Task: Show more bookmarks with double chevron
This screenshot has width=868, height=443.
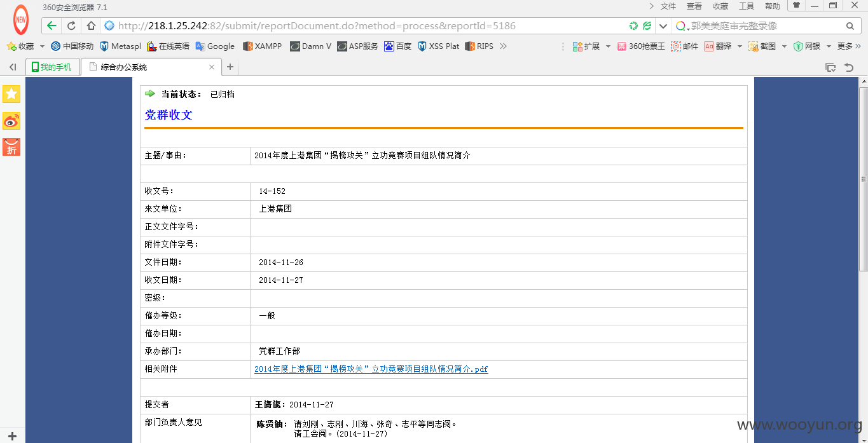Action: tap(503, 46)
